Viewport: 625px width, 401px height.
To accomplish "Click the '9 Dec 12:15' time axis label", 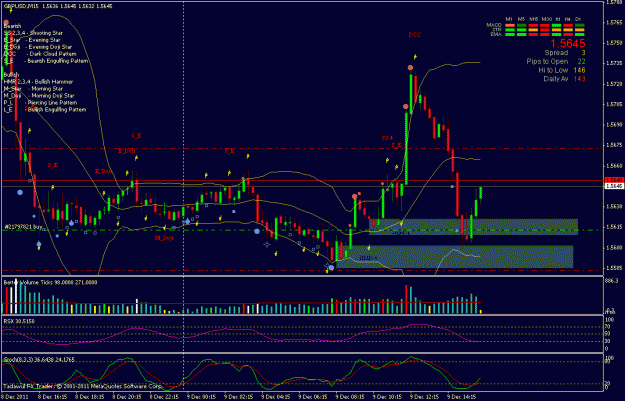I will [x=425, y=397].
